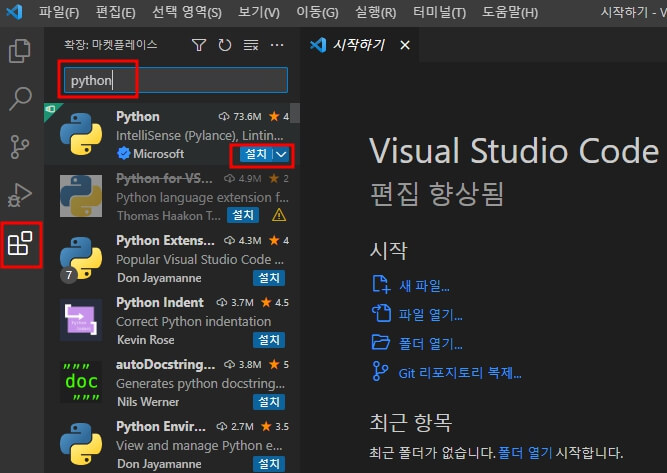This screenshot has width=667, height=473.
Task: Select the 시작하기 editor tab
Action: (x=360, y=45)
